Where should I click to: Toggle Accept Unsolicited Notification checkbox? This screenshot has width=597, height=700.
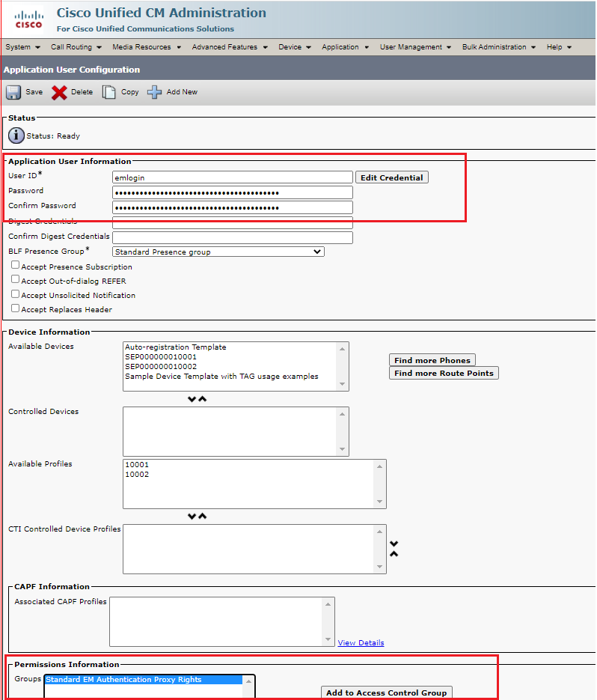[x=15, y=294]
